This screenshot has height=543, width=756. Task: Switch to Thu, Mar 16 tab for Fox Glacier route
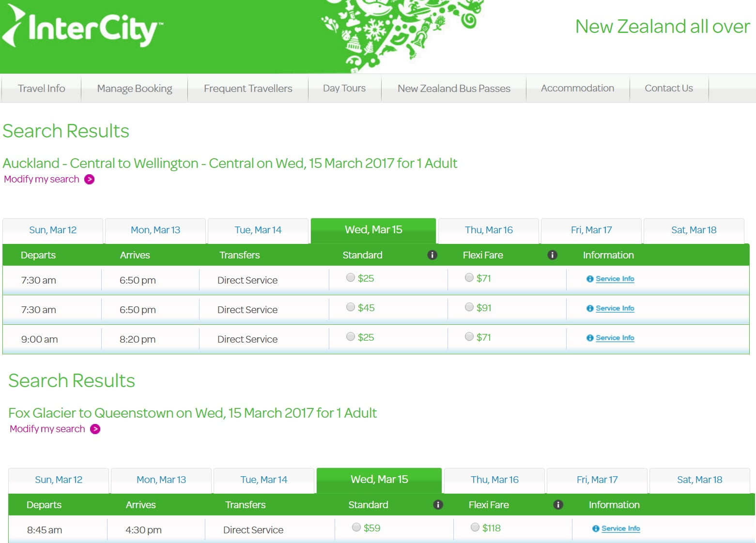pyautogui.click(x=494, y=480)
